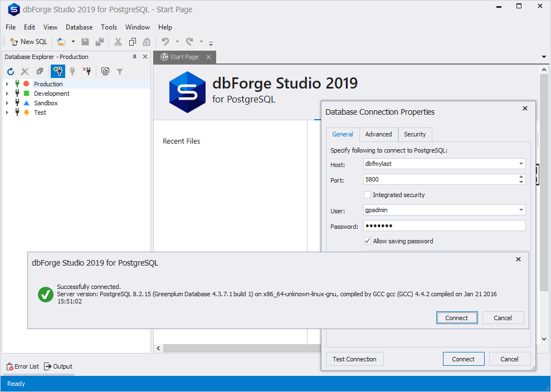
Task: Click the orange diamond Test category icon
Action: (x=26, y=112)
